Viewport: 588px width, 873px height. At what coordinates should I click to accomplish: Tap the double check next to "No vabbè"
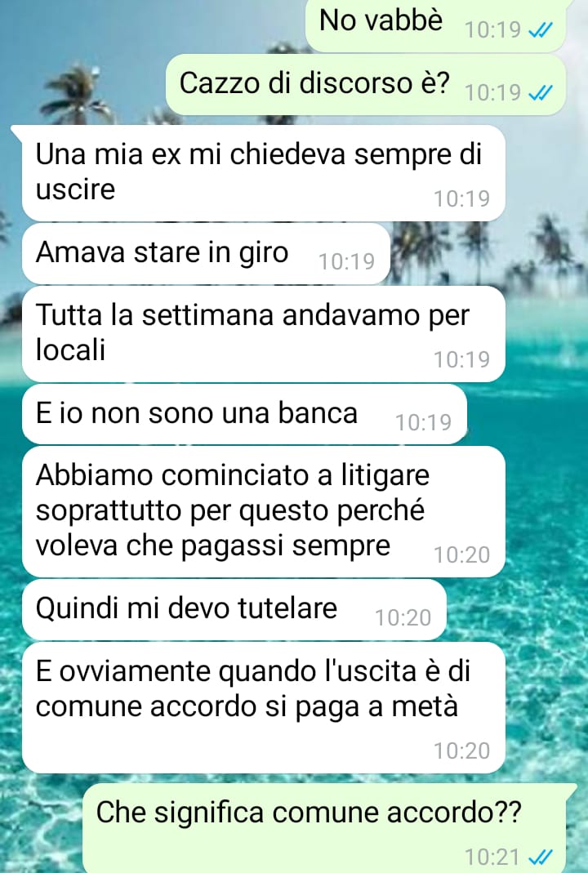pyautogui.click(x=540, y=30)
